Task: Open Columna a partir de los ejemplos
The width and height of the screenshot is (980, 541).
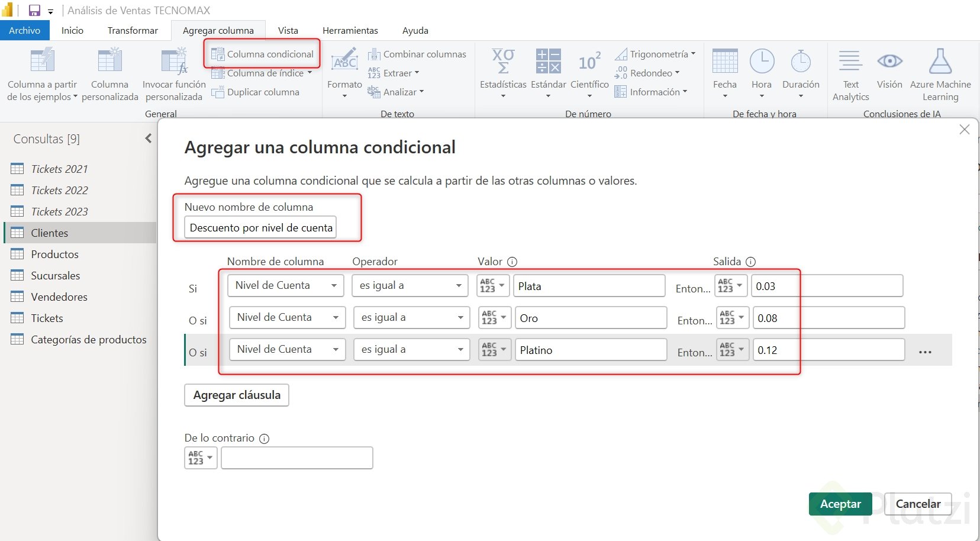Action: coord(42,75)
